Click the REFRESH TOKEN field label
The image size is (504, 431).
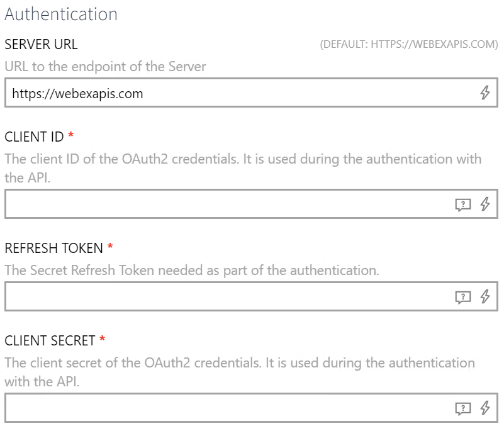[50, 248]
